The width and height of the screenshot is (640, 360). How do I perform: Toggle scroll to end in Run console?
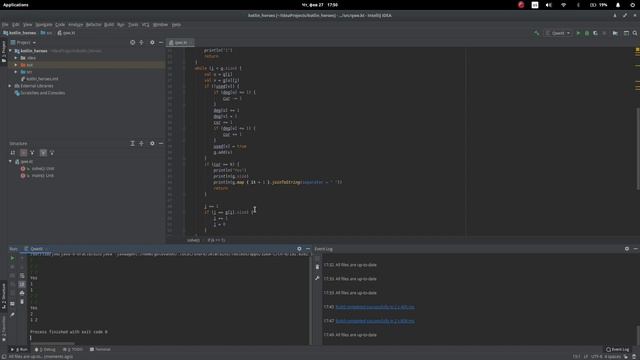(x=22, y=284)
